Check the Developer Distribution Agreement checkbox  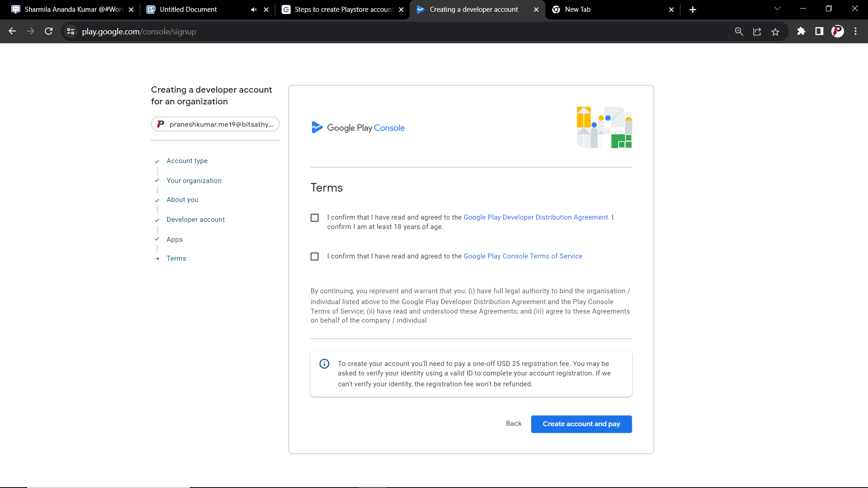coord(315,218)
